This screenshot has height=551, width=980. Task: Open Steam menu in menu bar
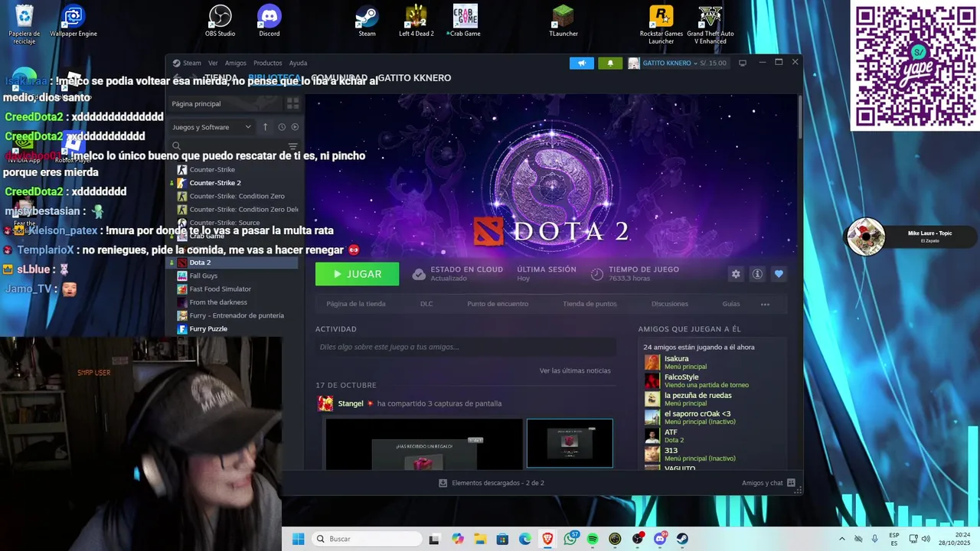point(191,63)
